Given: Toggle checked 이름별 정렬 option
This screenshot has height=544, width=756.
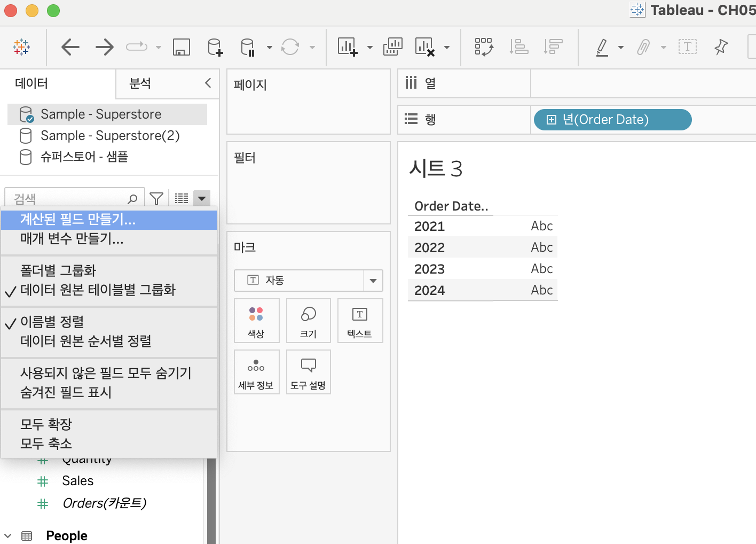Looking at the screenshot, I should click(x=109, y=322).
